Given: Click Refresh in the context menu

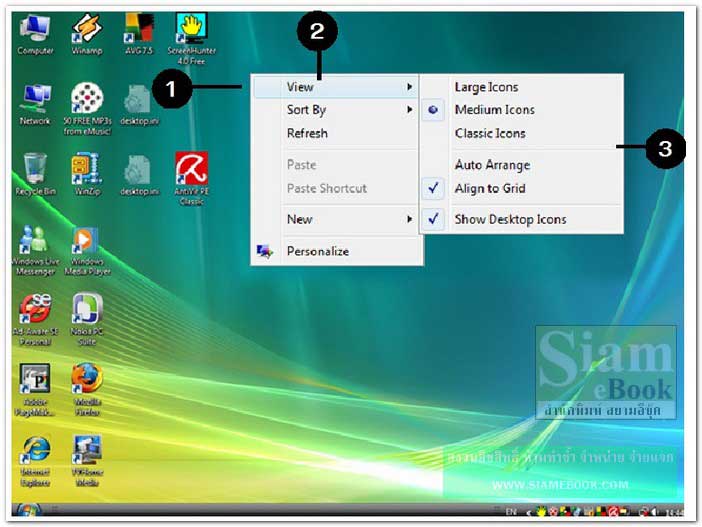Looking at the screenshot, I should point(336,133).
